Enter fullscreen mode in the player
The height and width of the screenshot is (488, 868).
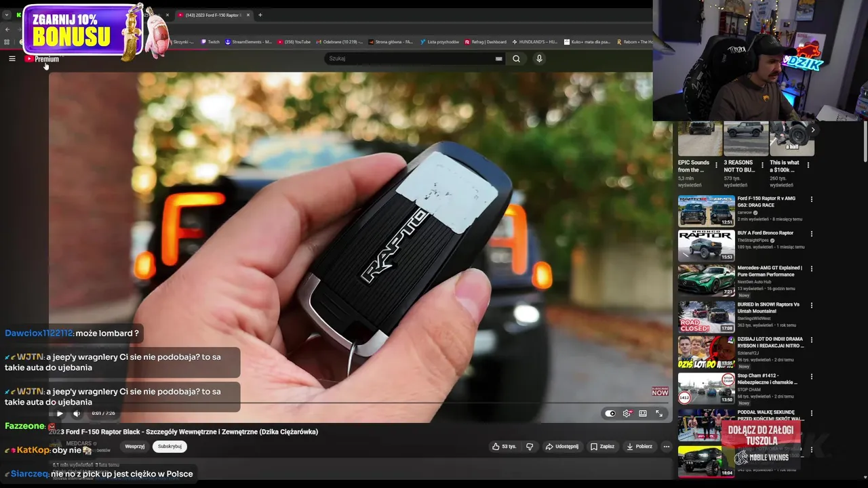point(659,413)
